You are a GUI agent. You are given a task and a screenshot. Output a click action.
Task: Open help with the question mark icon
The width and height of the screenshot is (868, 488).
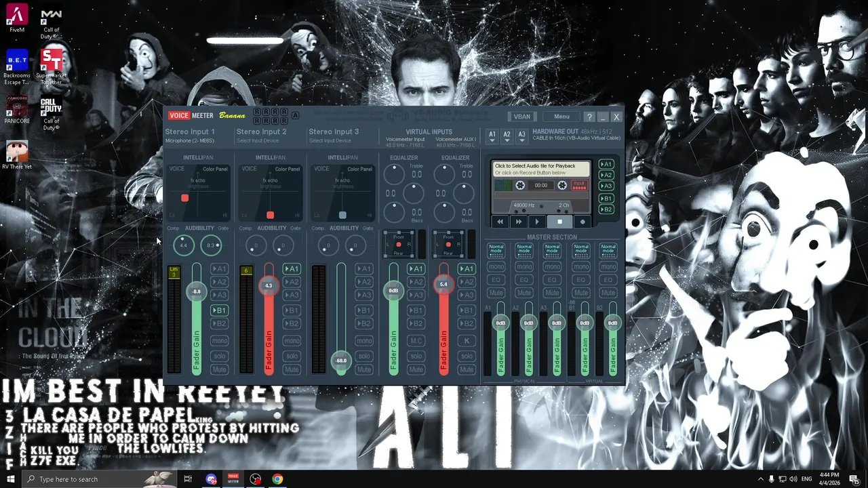coord(589,117)
